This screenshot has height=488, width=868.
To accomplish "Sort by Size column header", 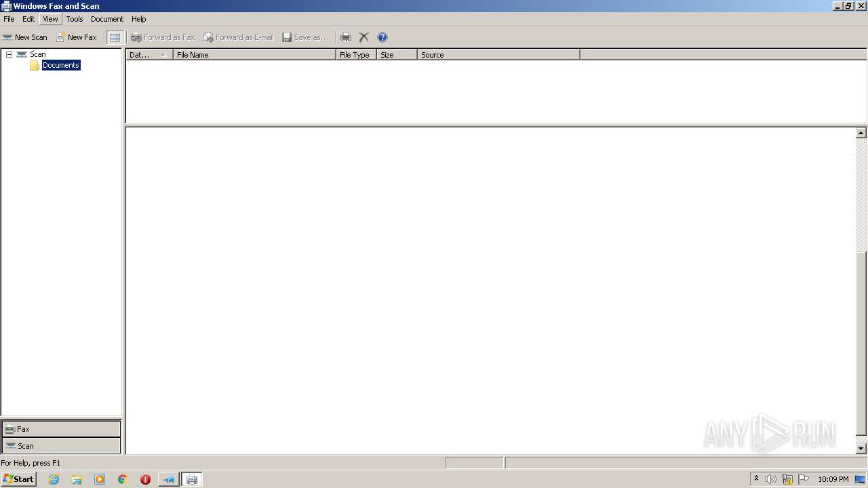I will point(397,55).
